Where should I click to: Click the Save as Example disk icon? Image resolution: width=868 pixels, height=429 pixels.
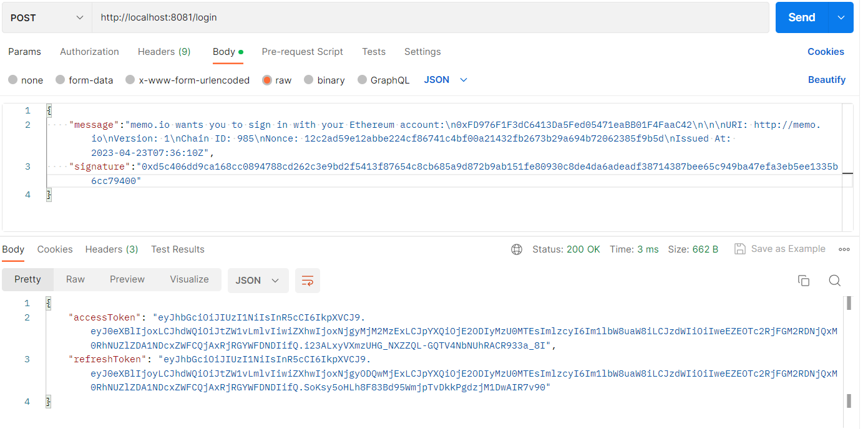[740, 249]
